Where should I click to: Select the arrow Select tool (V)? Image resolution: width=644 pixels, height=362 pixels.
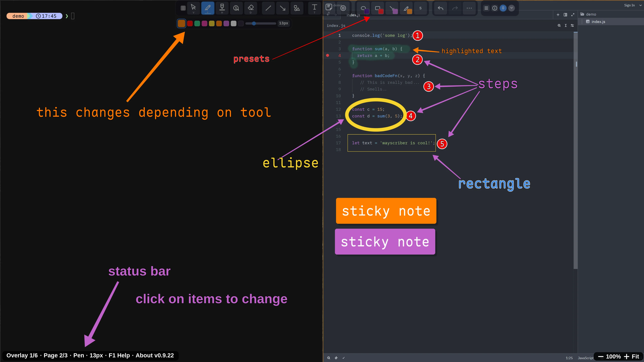coord(193,8)
